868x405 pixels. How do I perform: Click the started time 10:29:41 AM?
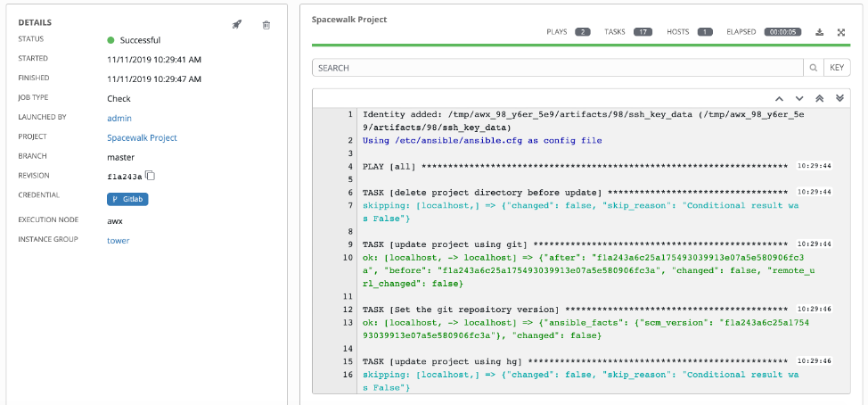point(154,59)
